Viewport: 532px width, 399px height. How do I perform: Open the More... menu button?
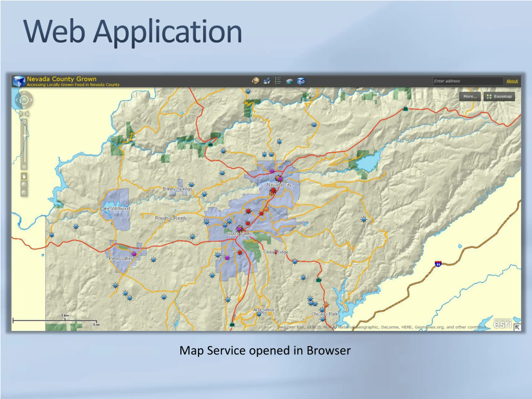click(x=470, y=96)
